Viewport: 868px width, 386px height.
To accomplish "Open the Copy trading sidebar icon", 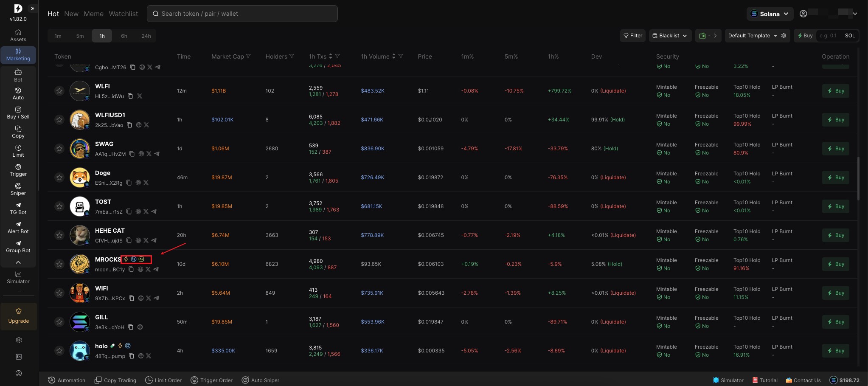I will coord(18,132).
